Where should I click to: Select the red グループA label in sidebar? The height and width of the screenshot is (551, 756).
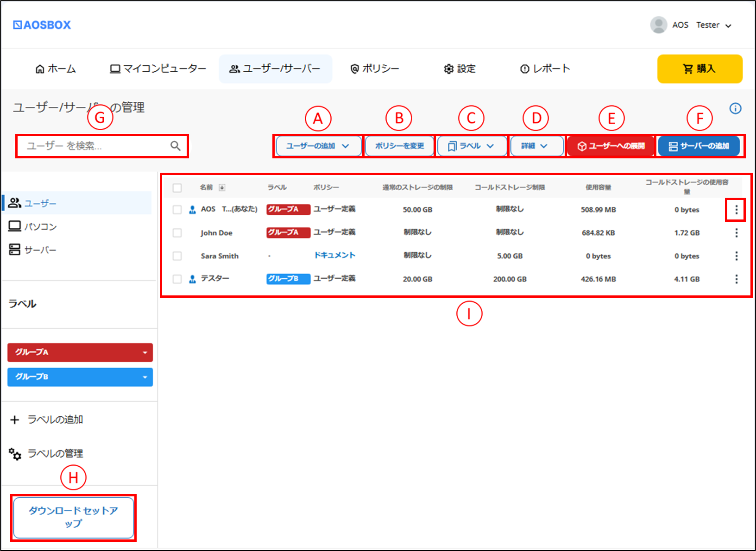coord(80,352)
